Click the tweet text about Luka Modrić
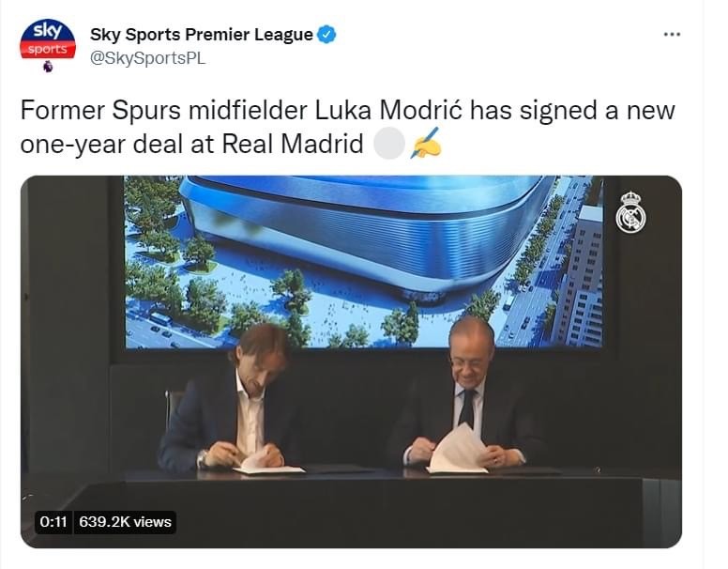 (x=347, y=127)
